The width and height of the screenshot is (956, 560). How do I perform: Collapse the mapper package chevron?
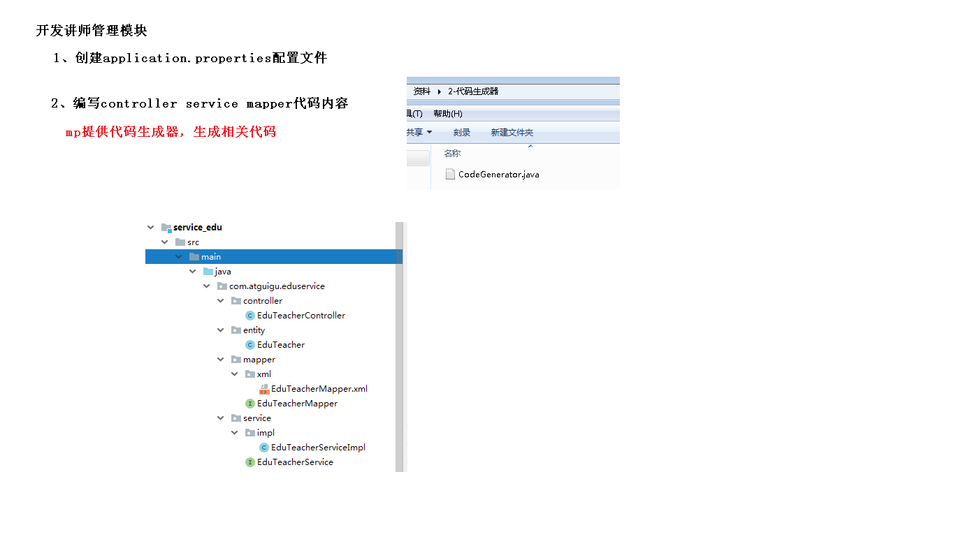(221, 360)
